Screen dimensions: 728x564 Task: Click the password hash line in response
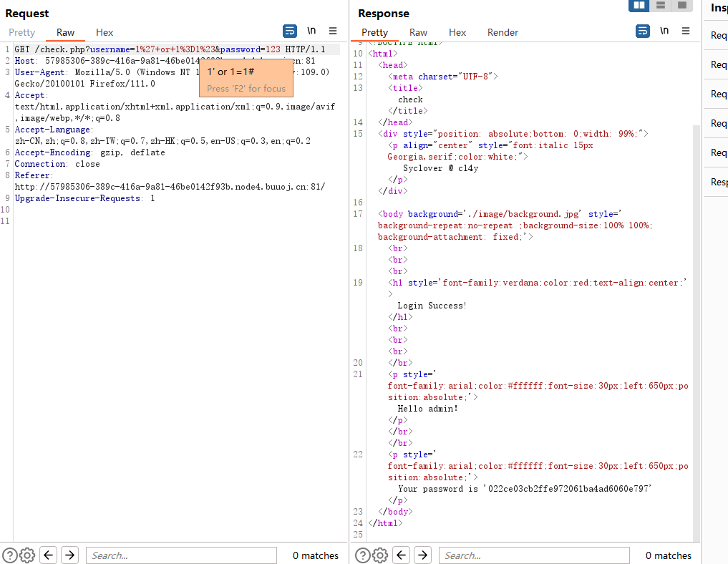(x=525, y=489)
